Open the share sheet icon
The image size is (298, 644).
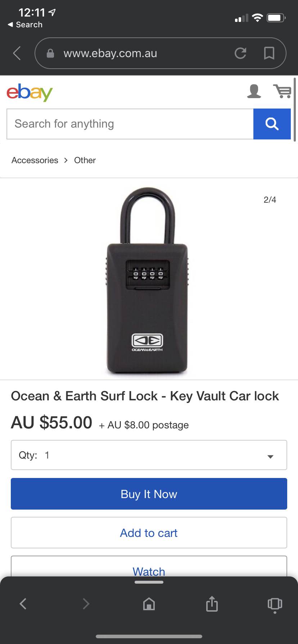point(212,604)
